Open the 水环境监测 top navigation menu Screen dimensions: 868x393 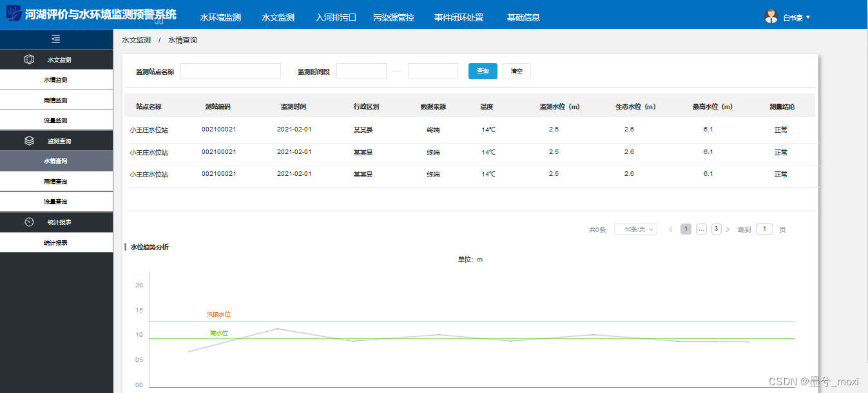[220, 17]
